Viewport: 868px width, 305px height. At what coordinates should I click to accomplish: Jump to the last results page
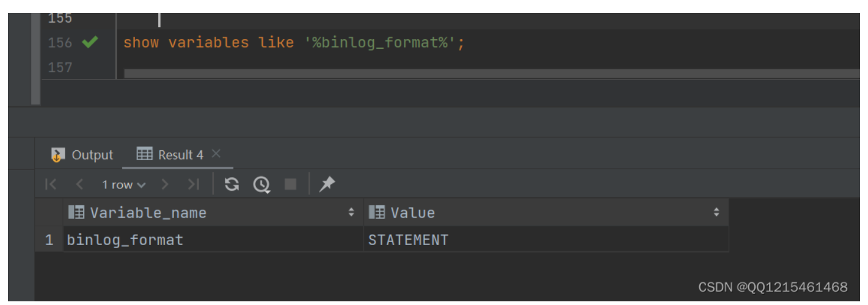[x=193, y=184]
